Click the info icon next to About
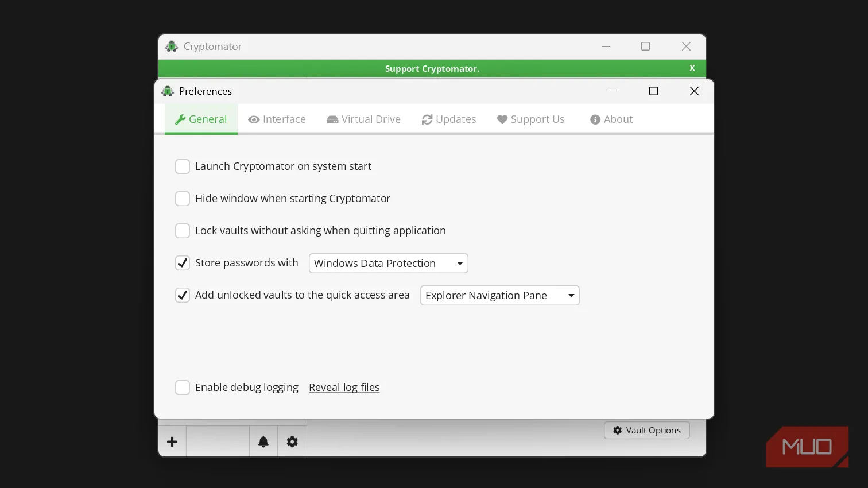This screenshot has height=488, width=868. 595,119
